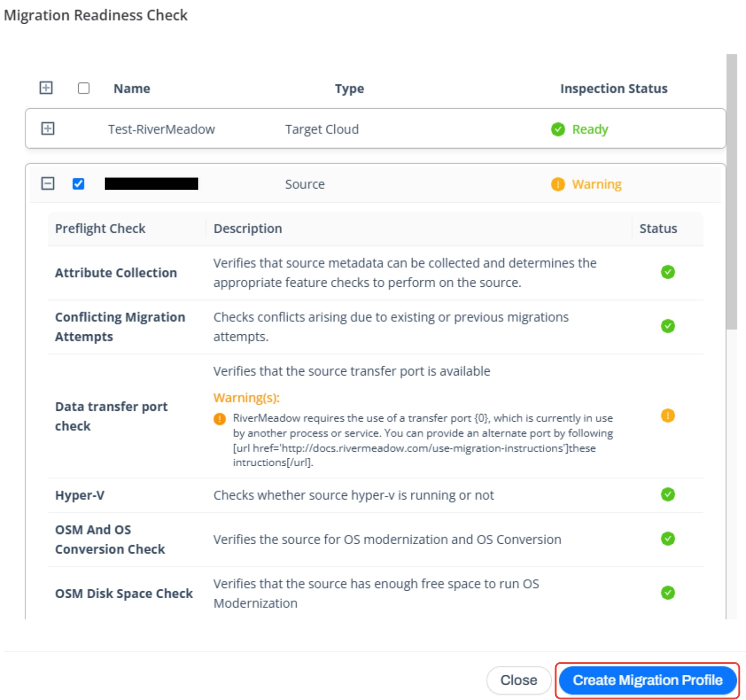Click the OSM Disk Space Check label
Viewport: 746px width, 700px height.
(x=124, y=594)
